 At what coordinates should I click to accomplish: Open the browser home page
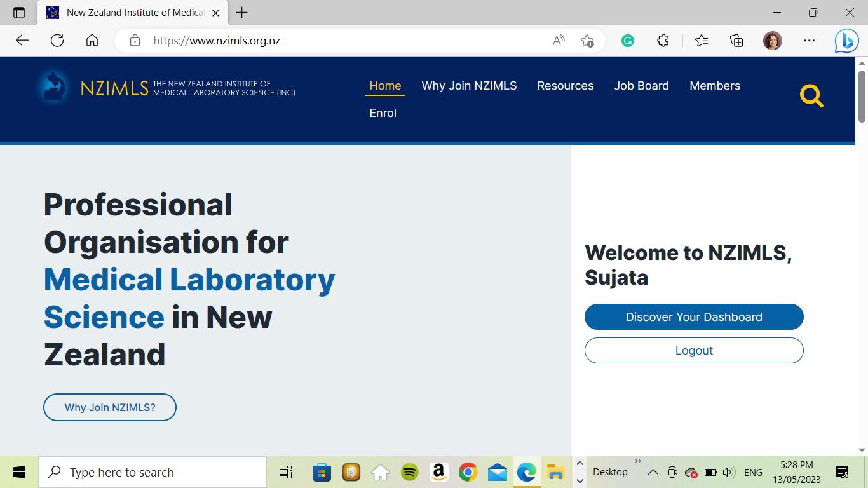point(92,41)
